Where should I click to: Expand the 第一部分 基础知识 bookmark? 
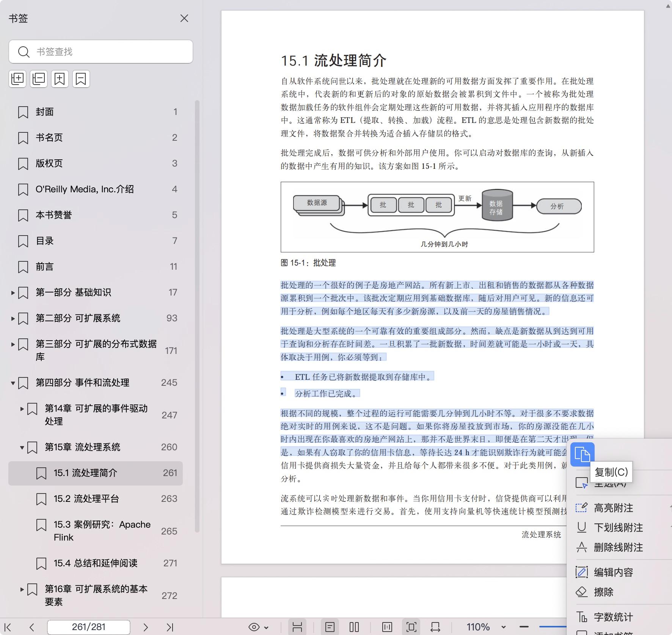tap(13, 292)
